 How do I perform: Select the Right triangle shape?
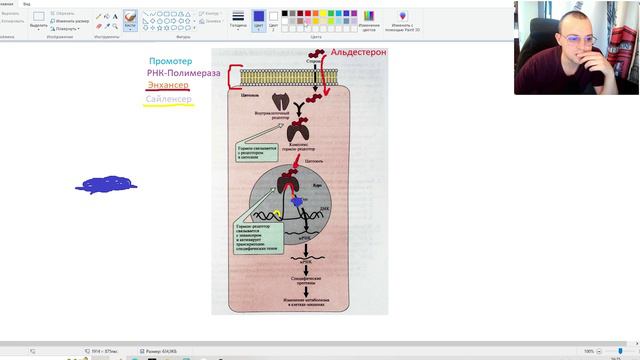[x=146, y=21]
